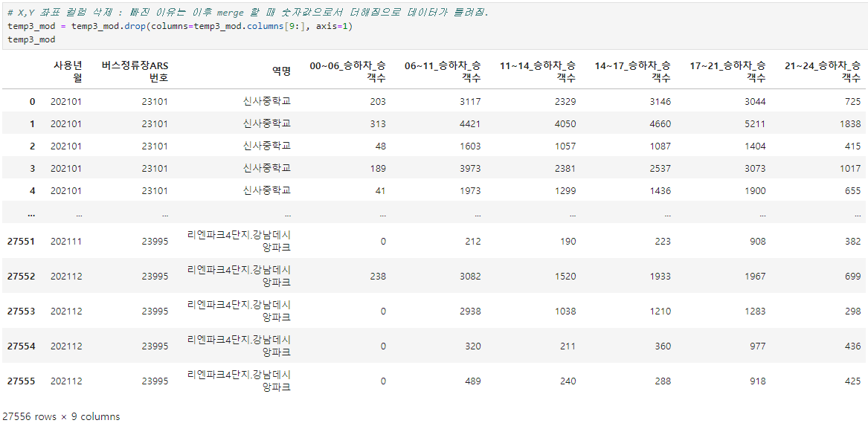Click value 908 in row 27551
Viewport: 868px width, 426px height.
click(758, 241)
